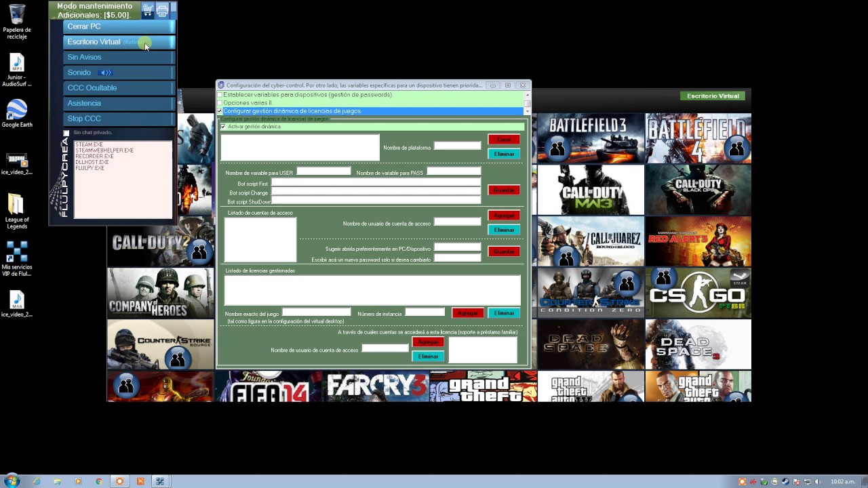This screenshot has height=488, width=868.
Task: Focus the Bot script First field
Action: (376, 182)
